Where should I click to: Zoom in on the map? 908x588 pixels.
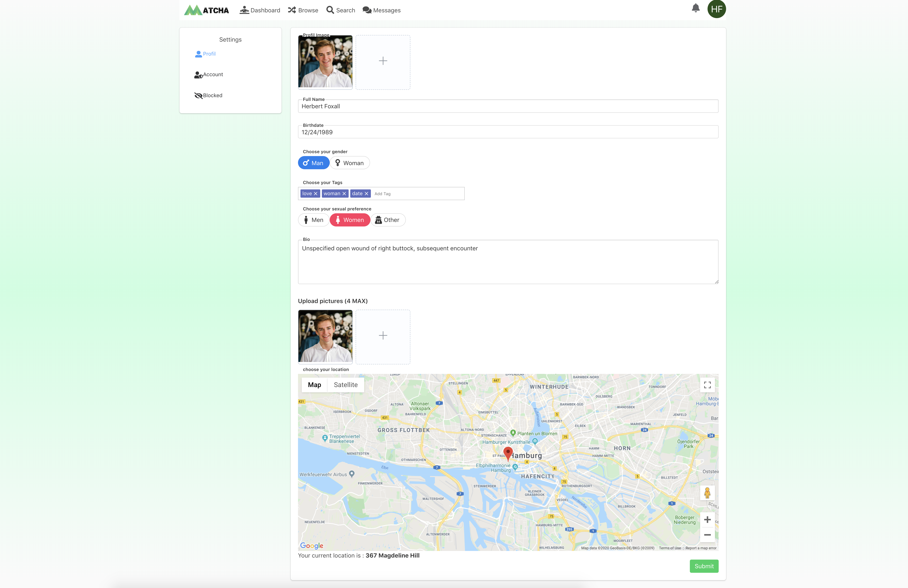click(707, 520)
